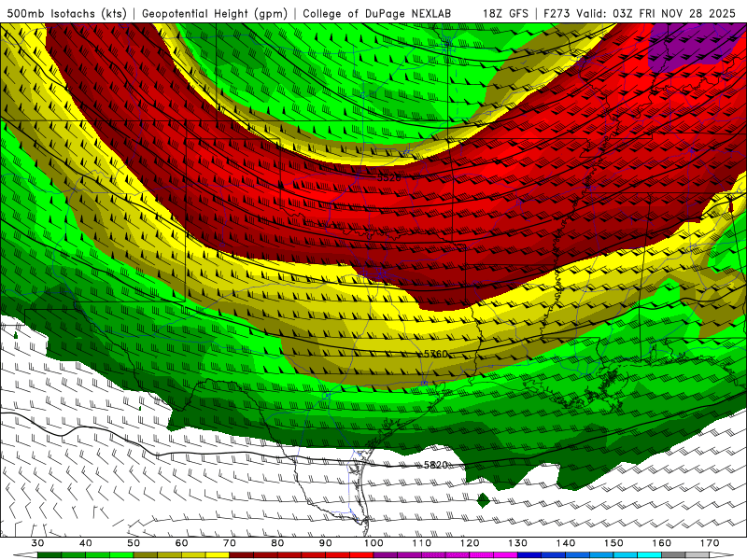
Task: Click the cyan swatch ending at 160
Action: (x=650, y=555)
